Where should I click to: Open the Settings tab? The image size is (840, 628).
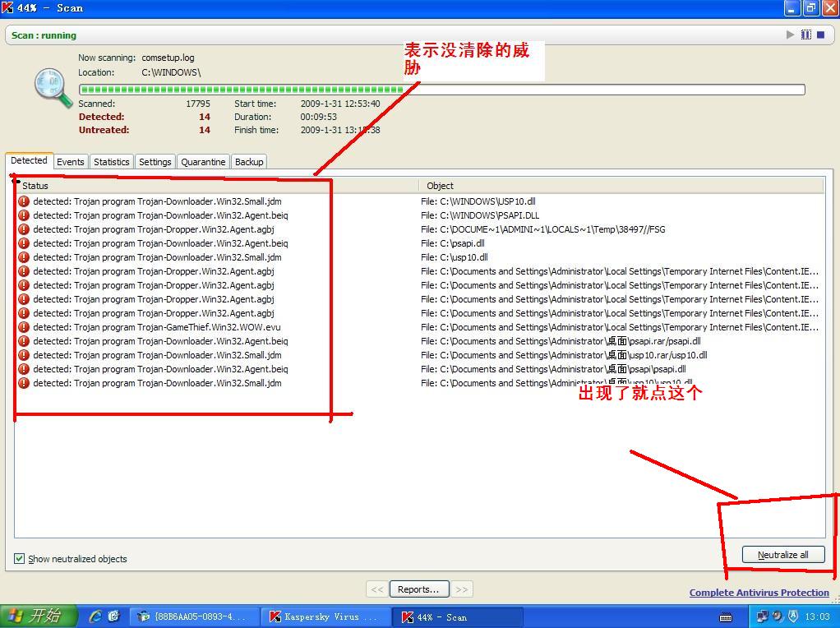click(x=155, y=162)
